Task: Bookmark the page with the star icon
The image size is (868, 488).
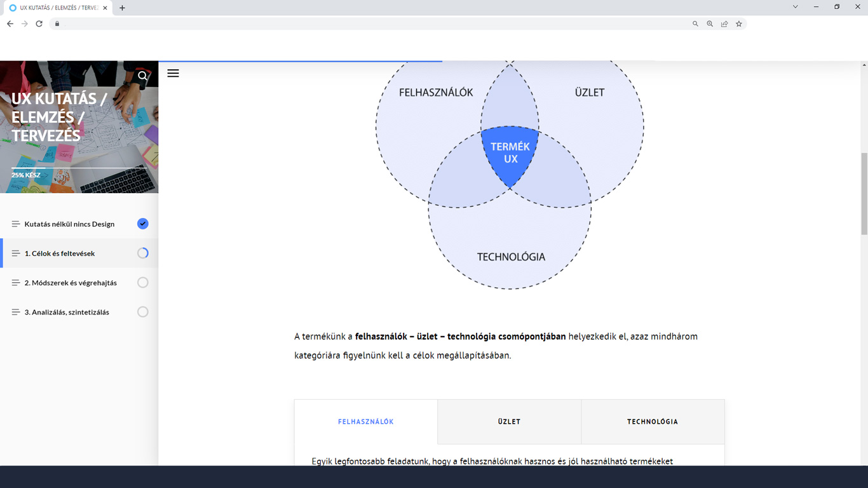Action: (x=738, y=24)
